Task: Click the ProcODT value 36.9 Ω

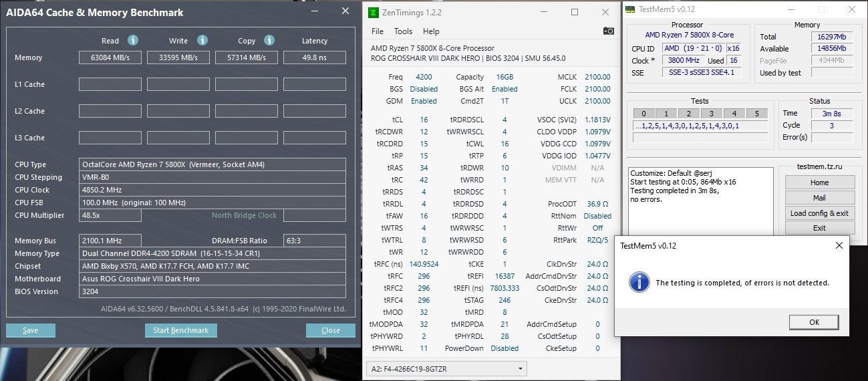Action: coord(597,204)
